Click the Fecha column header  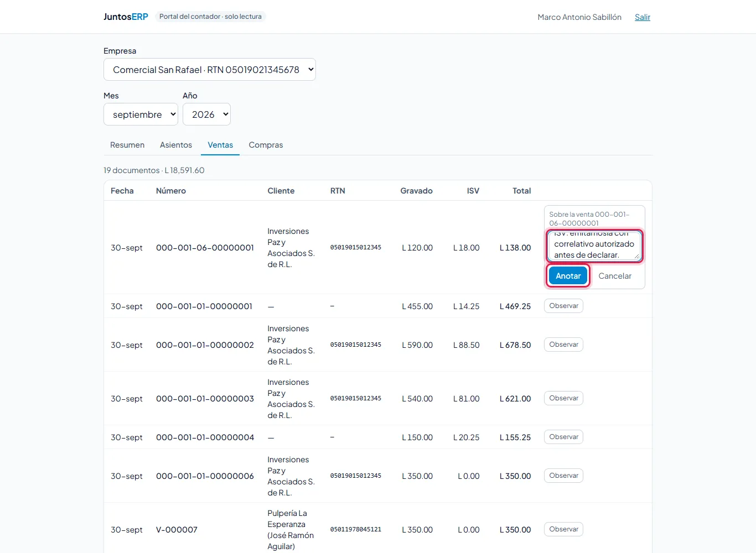coord(122,191)
